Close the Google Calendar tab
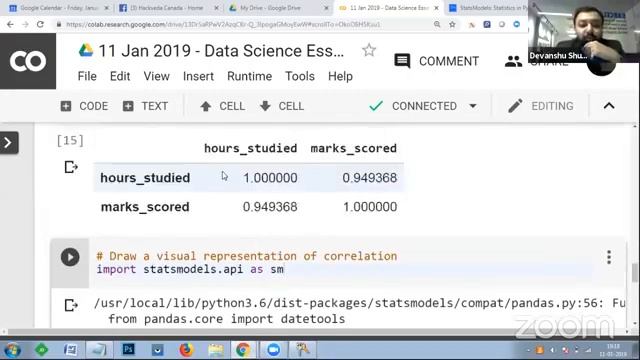 point(107,8)
